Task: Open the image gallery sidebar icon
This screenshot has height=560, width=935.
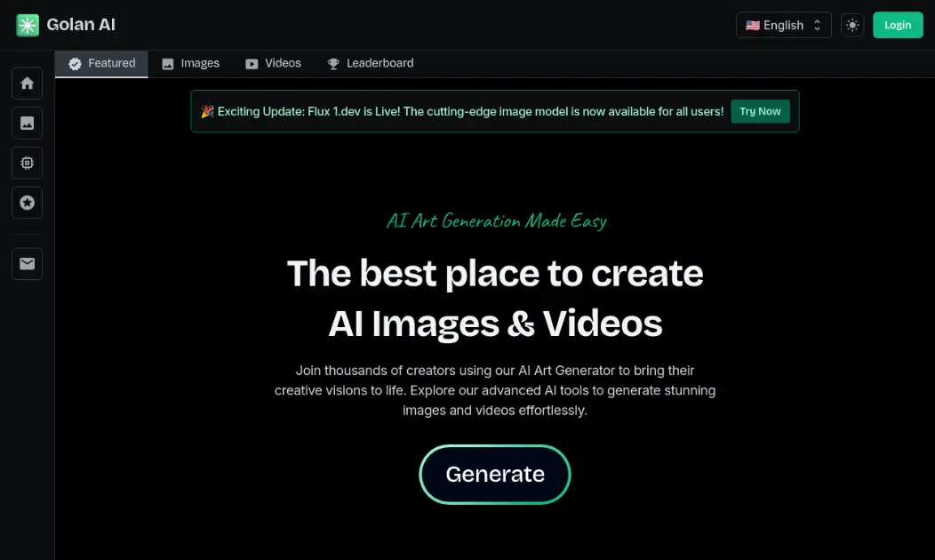Action: [x=27, y=123]
